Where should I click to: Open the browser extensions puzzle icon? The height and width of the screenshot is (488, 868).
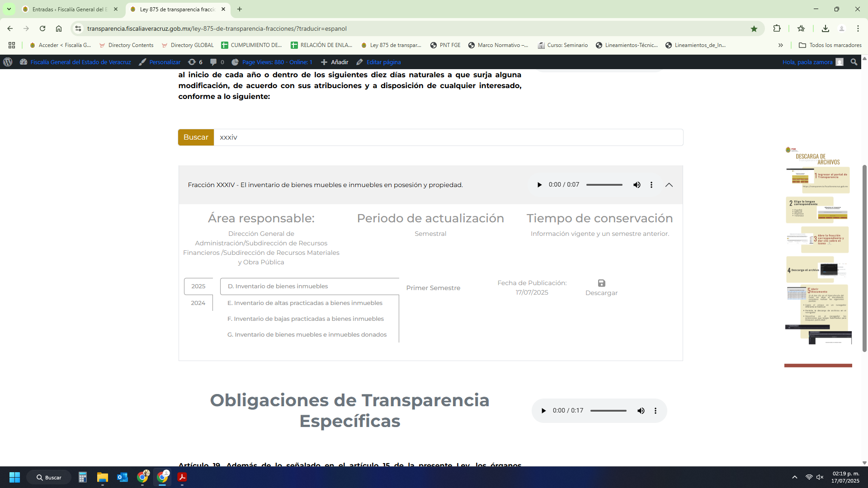[x=777, y=28]
